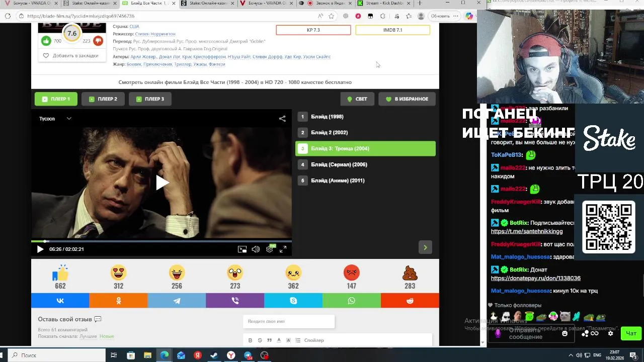Share via VK button

coord(60,301)
